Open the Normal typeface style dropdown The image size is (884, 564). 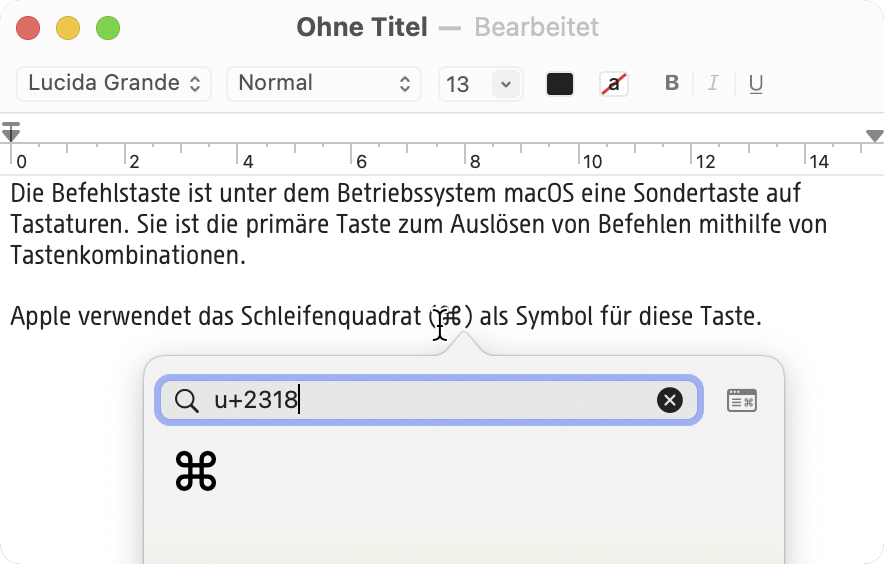coord(323,84)
